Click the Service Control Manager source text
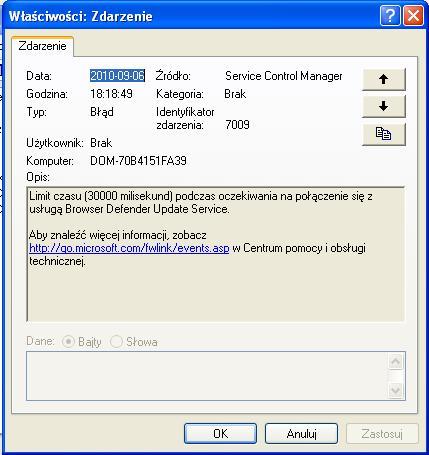The height and width of the screenshot is (455, 429). tap(284, 76)
